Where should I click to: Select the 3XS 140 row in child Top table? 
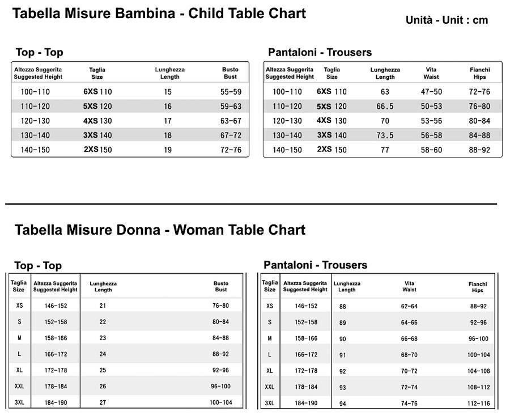click(130, 135)
